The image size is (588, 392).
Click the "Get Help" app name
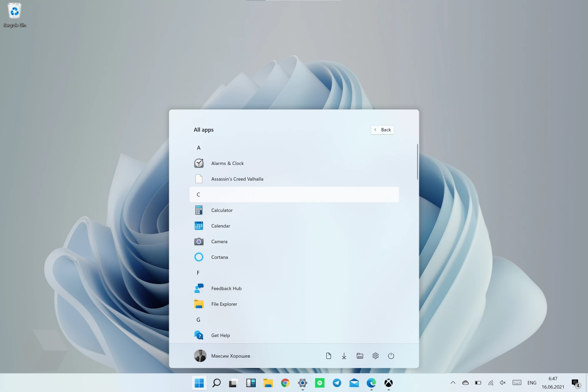[x=220, y=335]
